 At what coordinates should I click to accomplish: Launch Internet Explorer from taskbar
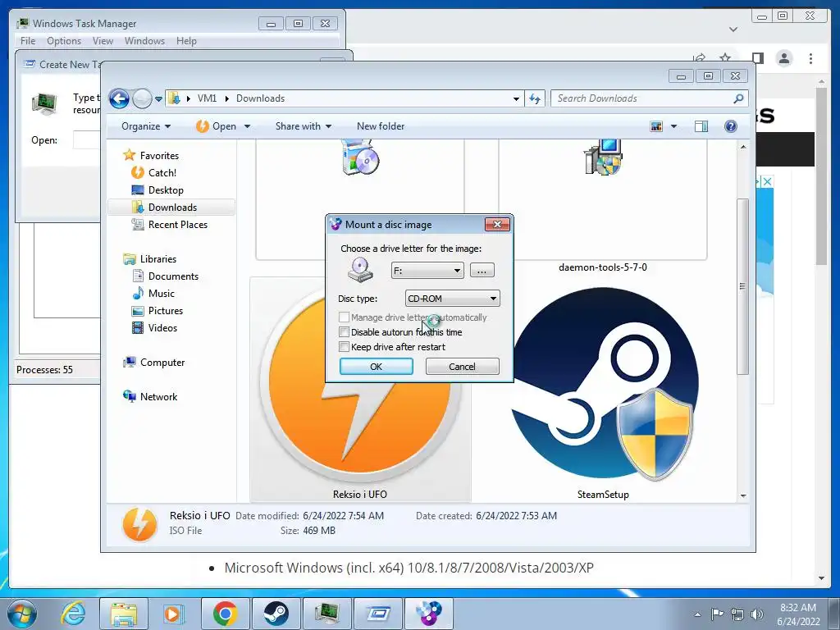(x=73, y=614)
